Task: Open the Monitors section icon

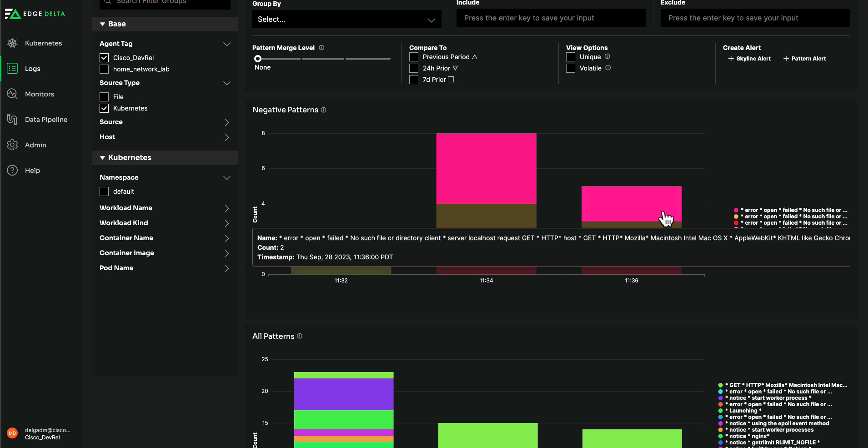Action: point(12,94)
